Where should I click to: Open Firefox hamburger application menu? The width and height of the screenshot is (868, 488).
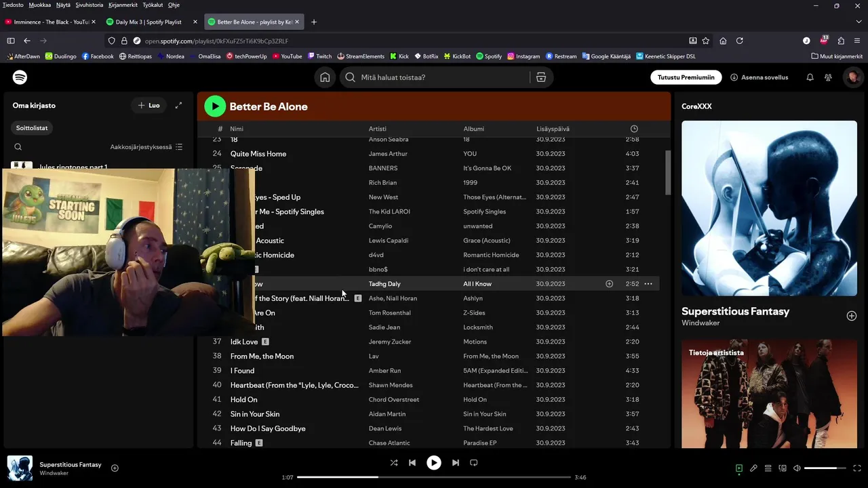[x=858, y=41]
